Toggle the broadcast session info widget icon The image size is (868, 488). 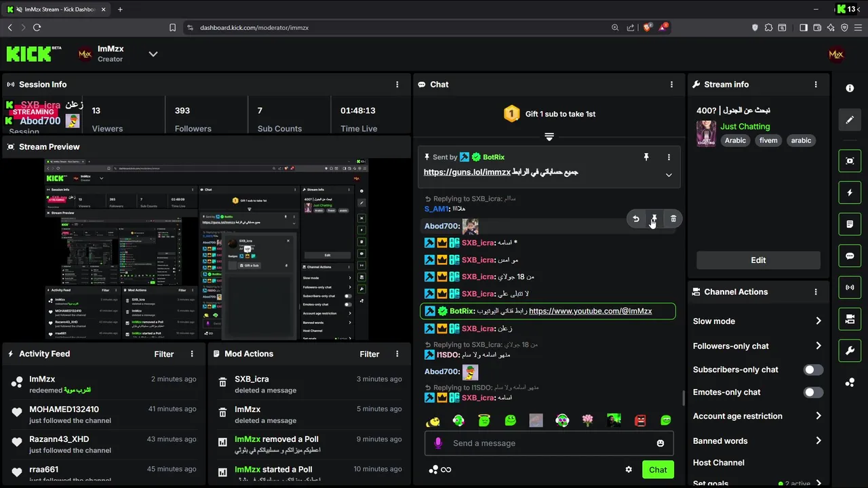850,287
